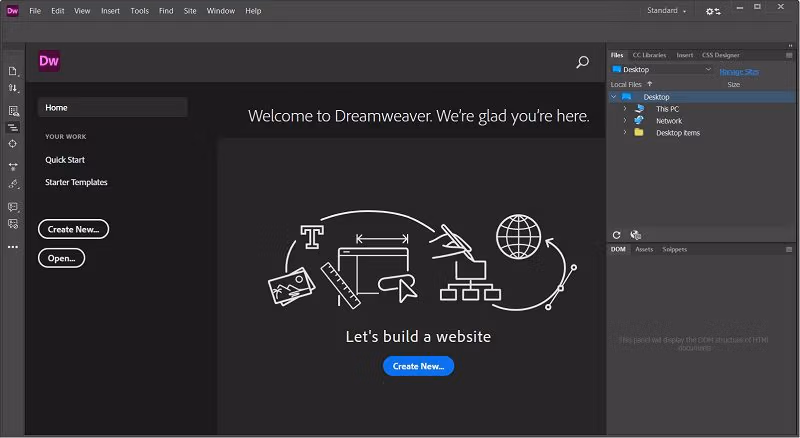Click the "This PC" tree label
The height and width of the screenshot is (438, 800).
tap(667, 109)
